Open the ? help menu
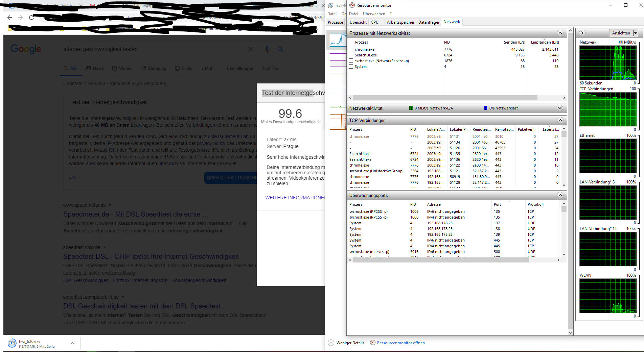Viewport: 644px width, 352px height. (391, 14)
